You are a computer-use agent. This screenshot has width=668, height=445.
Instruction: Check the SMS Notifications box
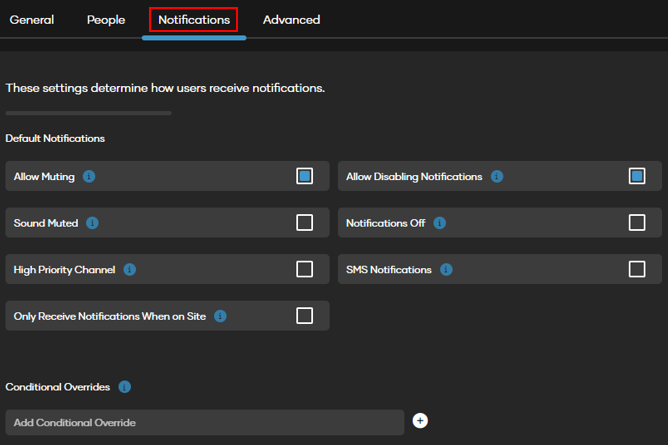pos(637,269)
